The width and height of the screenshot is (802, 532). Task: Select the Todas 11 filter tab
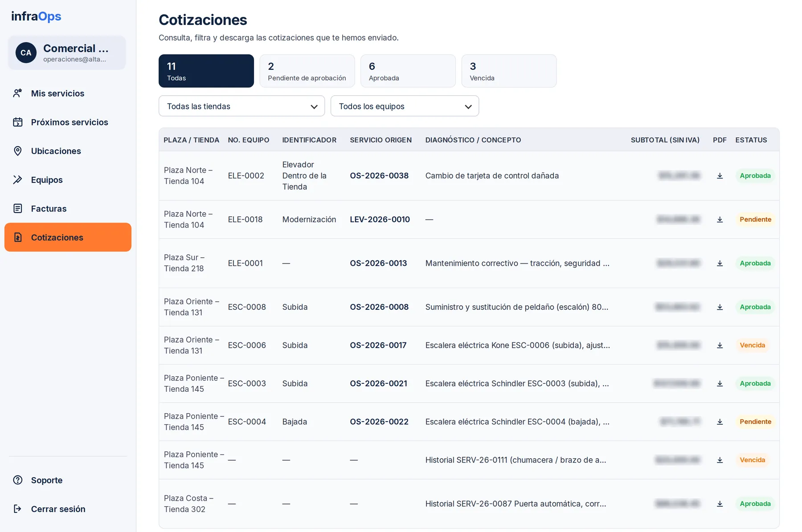pos(206,71)
